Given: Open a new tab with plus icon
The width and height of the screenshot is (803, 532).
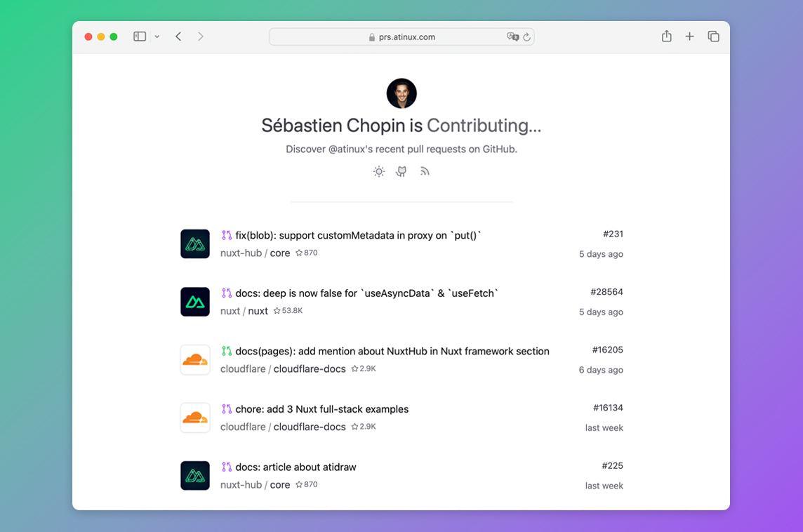Looking at the screenshot, I should pyautogui.click(x=689, y=36).
